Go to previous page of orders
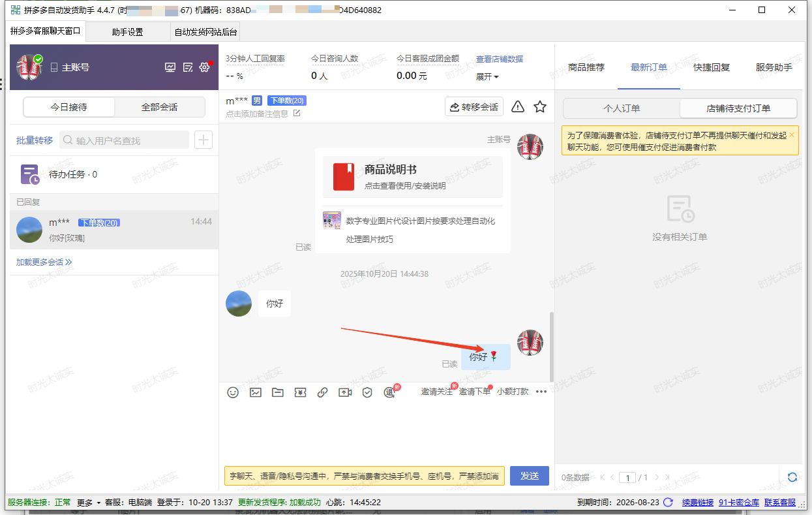 [x=612, y=477]
